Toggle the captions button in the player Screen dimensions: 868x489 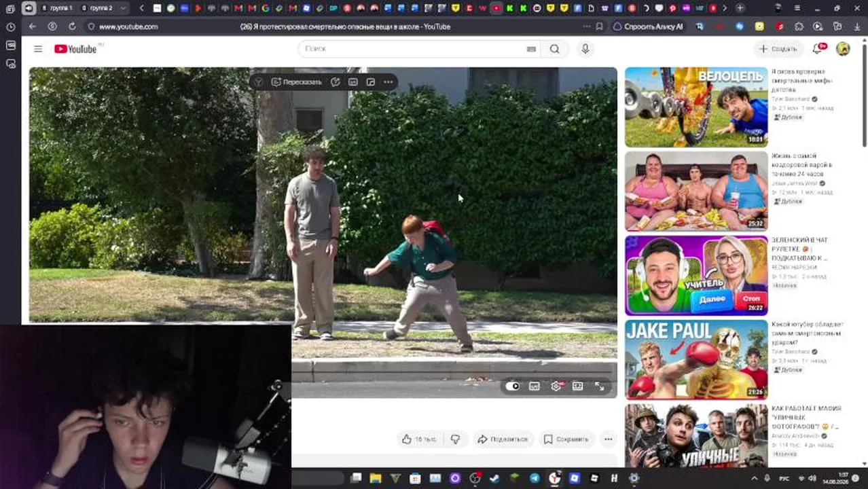click(x=535, y=386)
